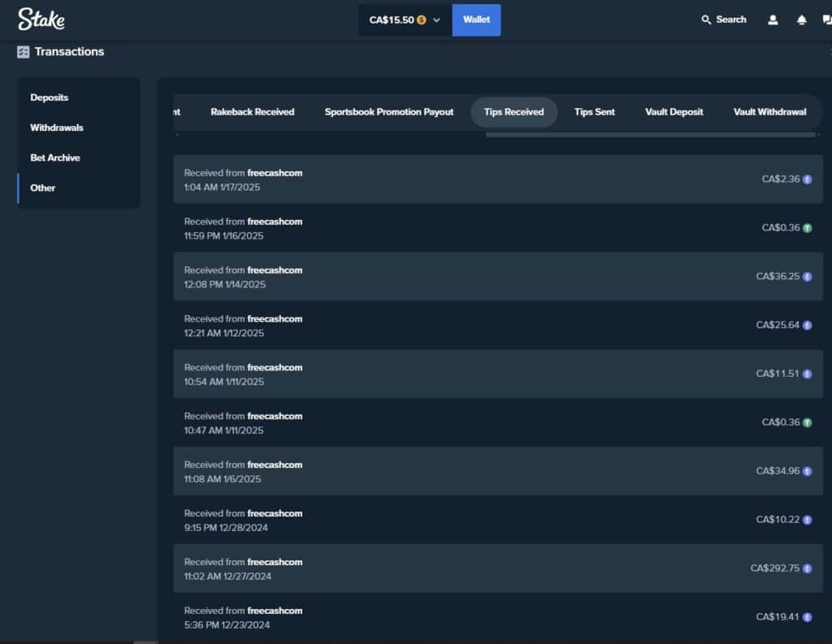The width and height of the screenshot is (832, 644).
Task: Switch to the Vault Deposit tab
Action: [x=674, y=112]
